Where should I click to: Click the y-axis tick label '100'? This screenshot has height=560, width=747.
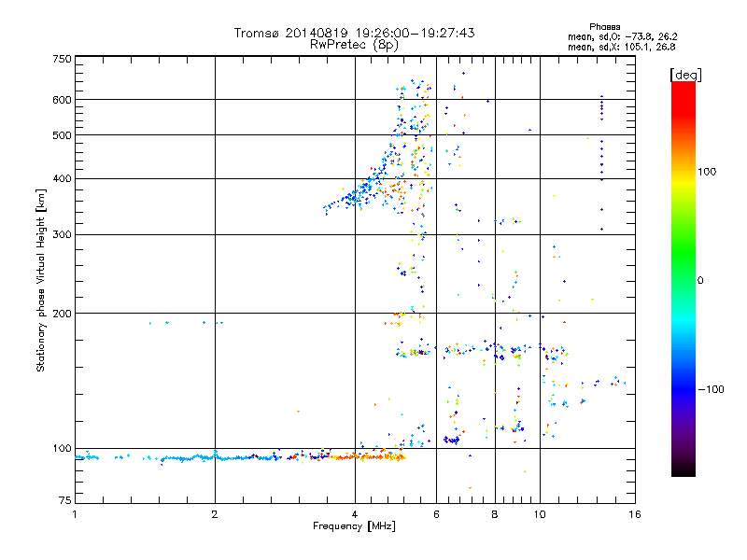point(62,449)
